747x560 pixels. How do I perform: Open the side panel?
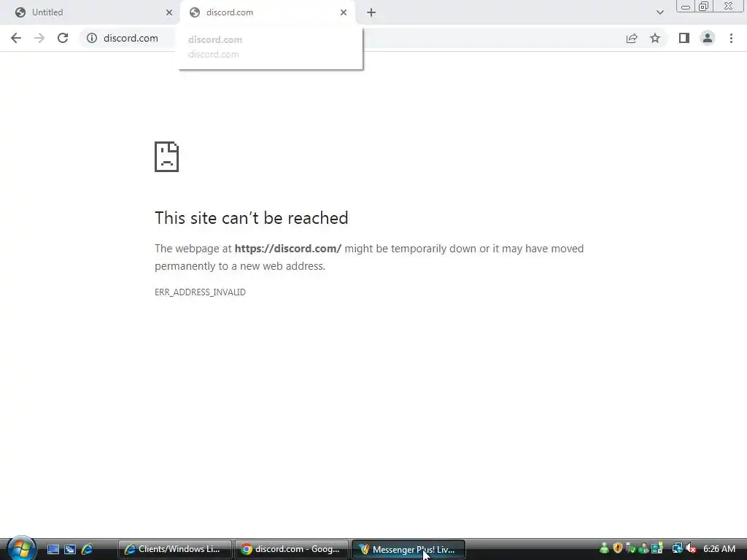tap(684, 38)
